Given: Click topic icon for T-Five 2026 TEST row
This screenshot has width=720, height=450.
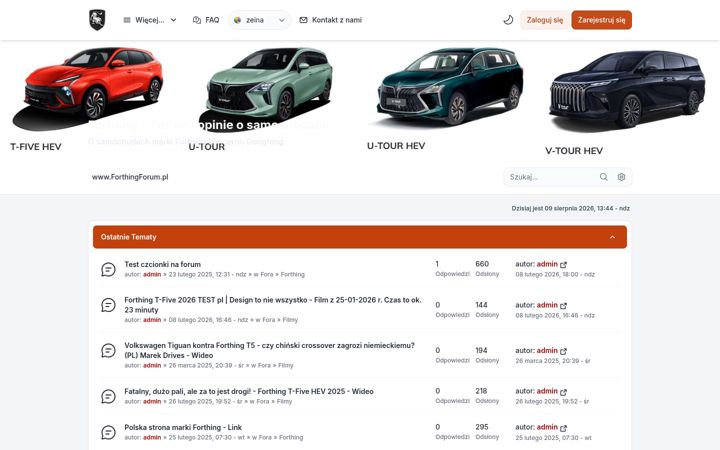Looking at the screenshot, I should pos(108,305).
